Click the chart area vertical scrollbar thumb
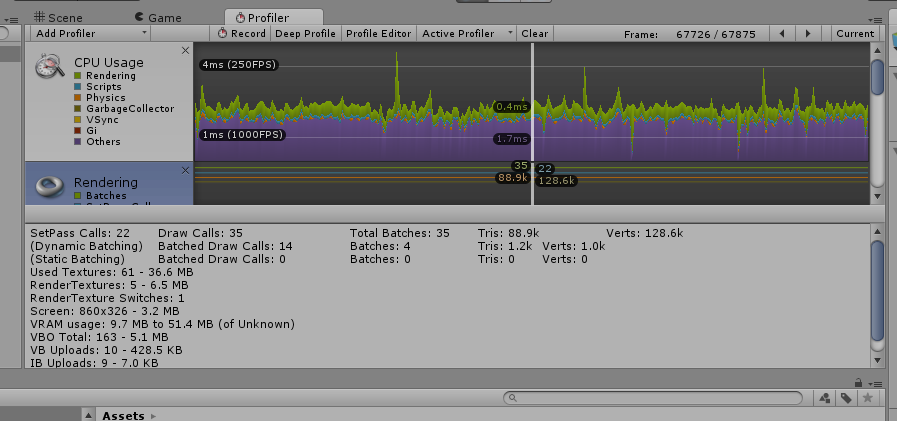Image resolution: width=897 pixels, height=421 pixels. tap(877, 77)
